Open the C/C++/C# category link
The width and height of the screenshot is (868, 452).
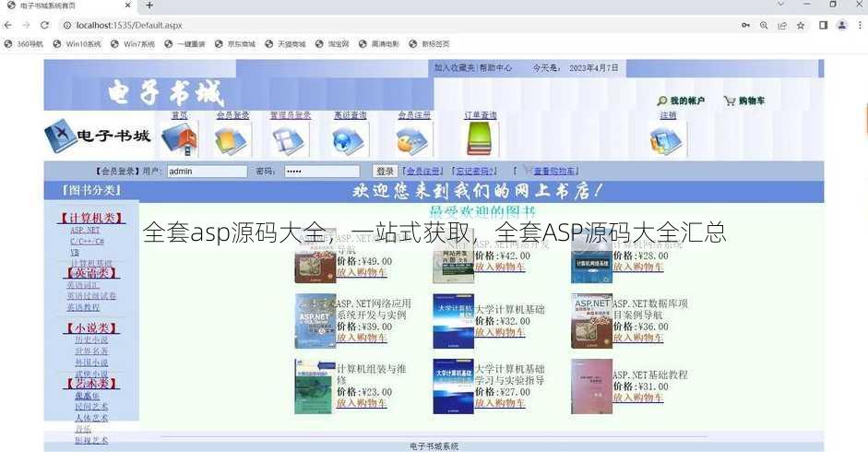[87, 242]
